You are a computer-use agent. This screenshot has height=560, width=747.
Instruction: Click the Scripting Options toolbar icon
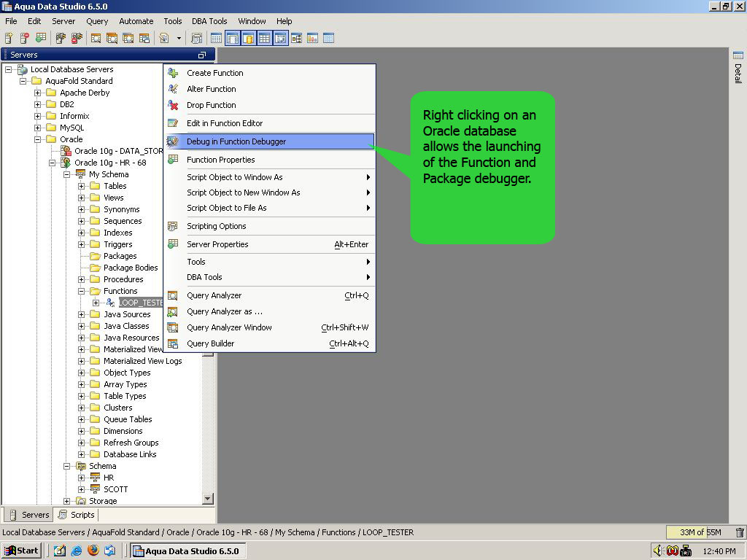click(196, 38)
